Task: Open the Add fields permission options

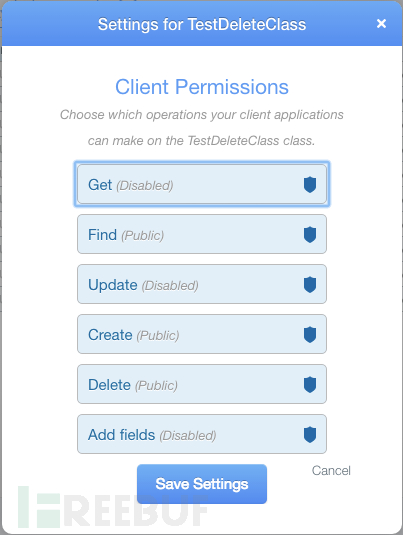Action: [x=202, y=434]
